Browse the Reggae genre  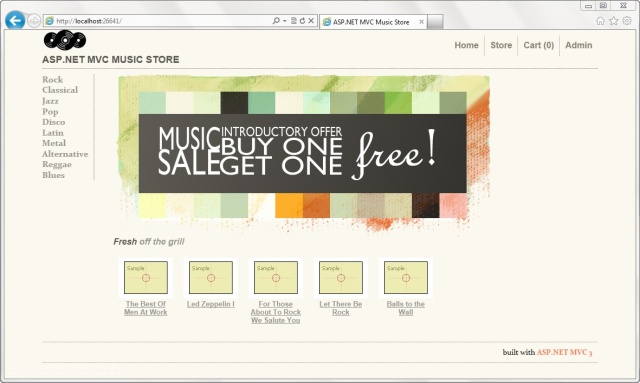point(57,165)
